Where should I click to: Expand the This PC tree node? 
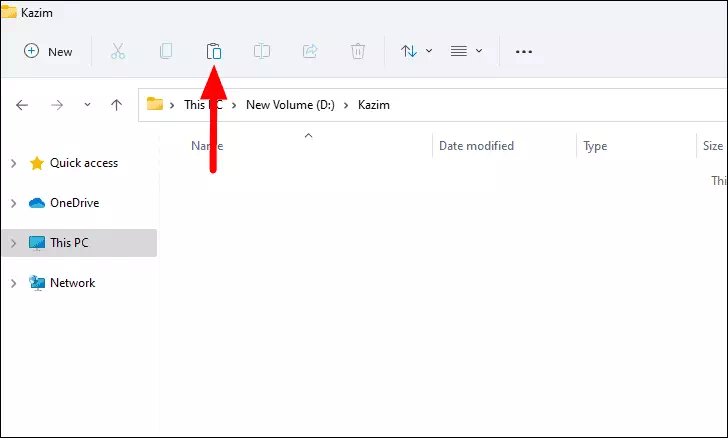tap(13, 243)
